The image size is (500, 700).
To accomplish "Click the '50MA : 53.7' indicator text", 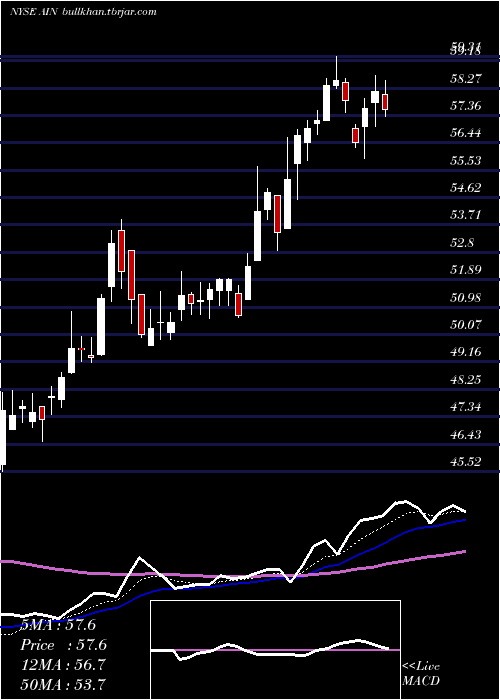I will (64, 685).
